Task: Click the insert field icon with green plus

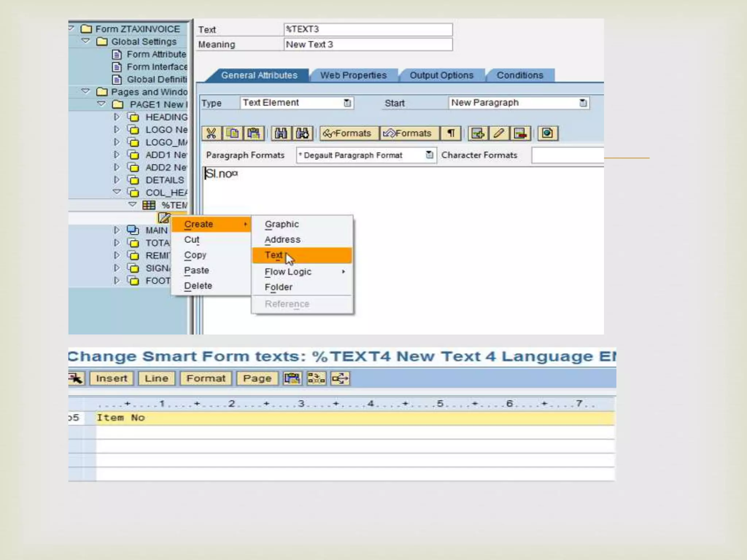Action: [x=478, y=133]
